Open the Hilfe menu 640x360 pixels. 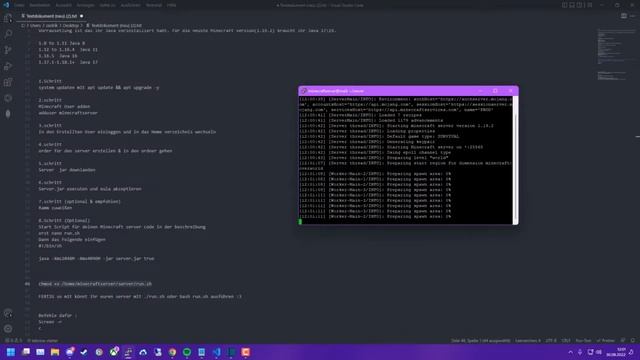pyautogui.click(x=171, y=5)
